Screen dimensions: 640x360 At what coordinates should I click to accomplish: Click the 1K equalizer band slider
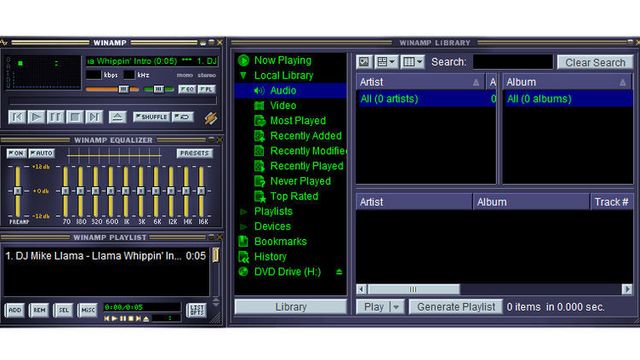(x=126, y=191)
